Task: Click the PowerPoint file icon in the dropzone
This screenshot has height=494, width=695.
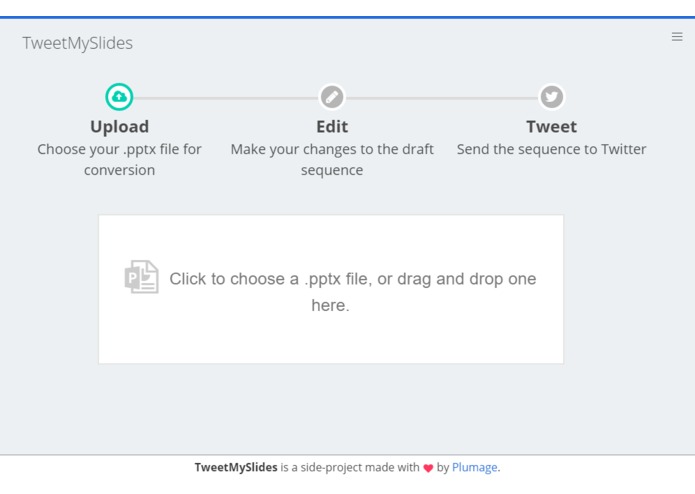Action: [141, 277]
